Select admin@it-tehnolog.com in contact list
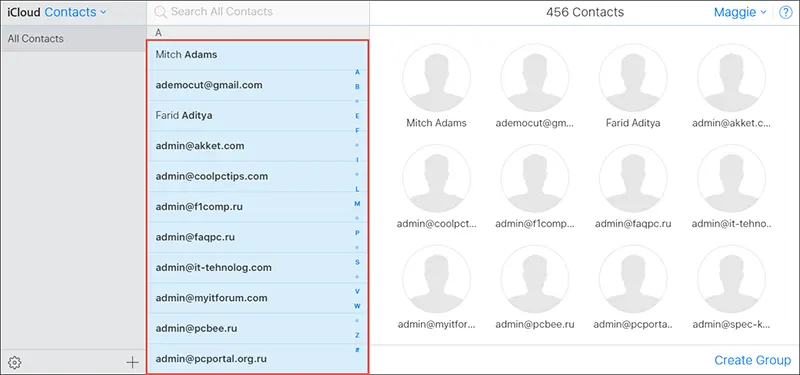Screen dimensions: 800x375 257,268
